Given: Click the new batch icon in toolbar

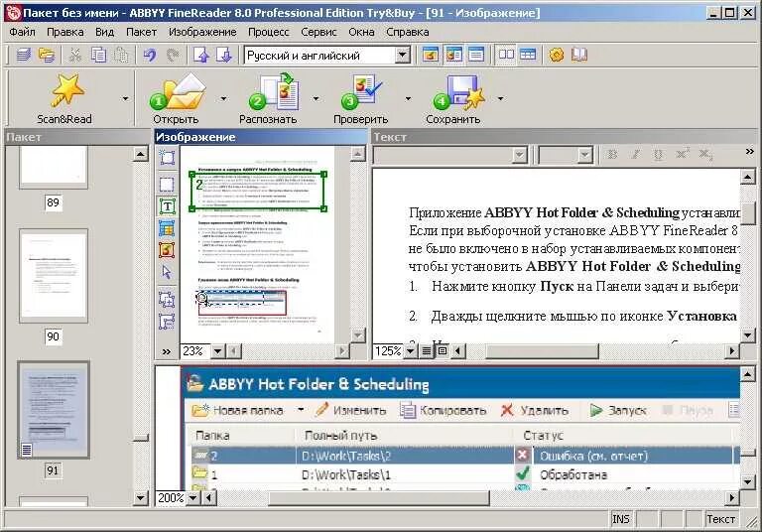Looking at the screenshot, I should [24, 55].
